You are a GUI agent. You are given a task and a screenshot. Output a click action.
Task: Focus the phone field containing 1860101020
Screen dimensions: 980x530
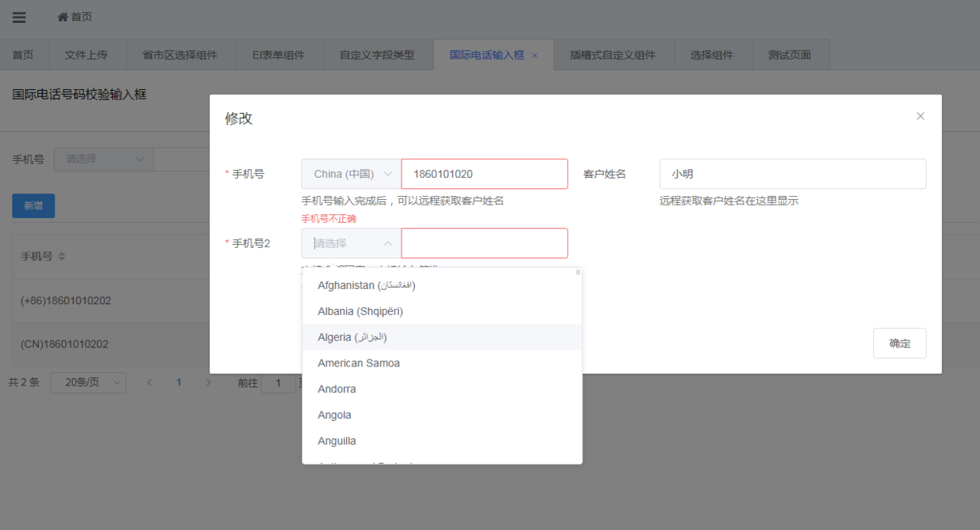[x=484, y=174]
